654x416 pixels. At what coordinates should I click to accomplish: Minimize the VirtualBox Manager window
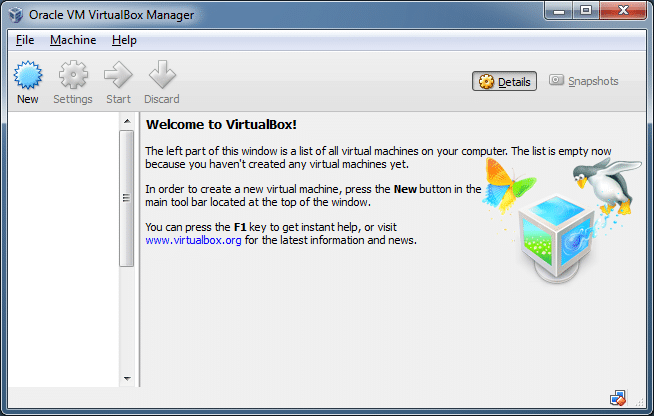pos(559,11)
